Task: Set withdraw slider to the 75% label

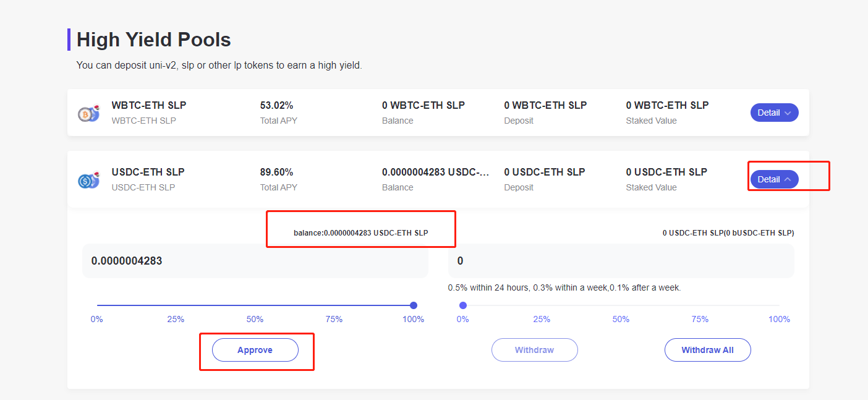Action: click(700, 320)
